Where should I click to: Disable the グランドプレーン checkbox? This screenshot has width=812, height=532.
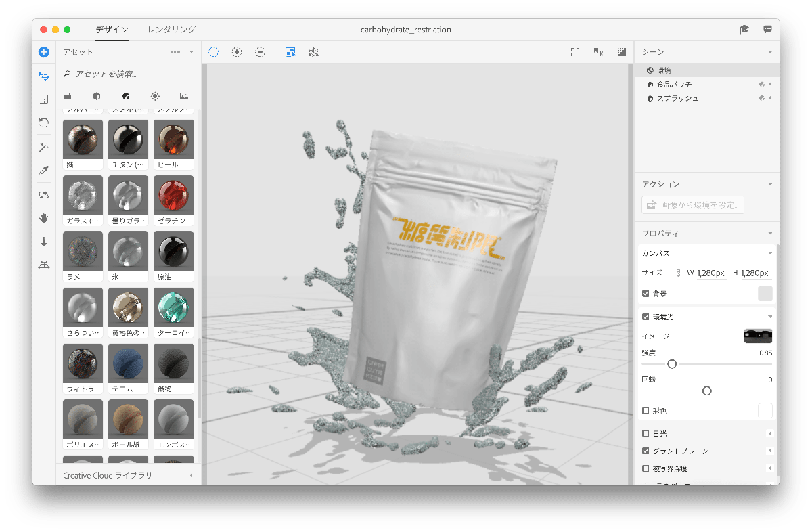646,451
